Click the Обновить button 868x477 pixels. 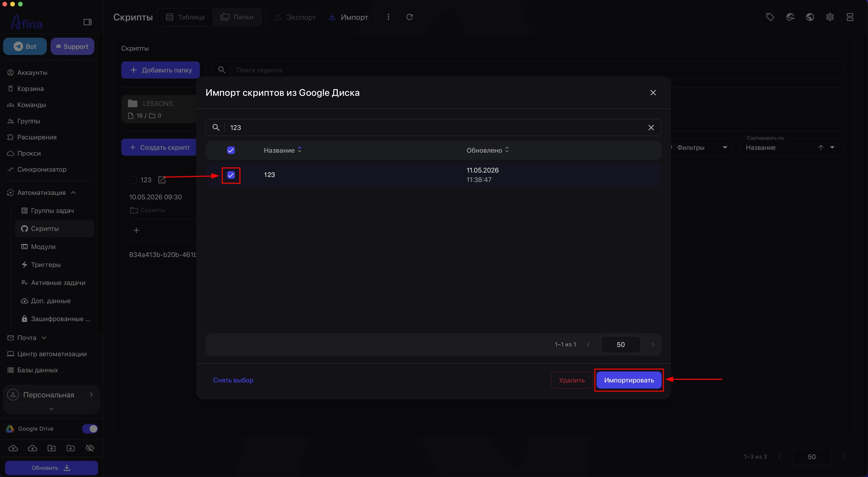(52, 468)
